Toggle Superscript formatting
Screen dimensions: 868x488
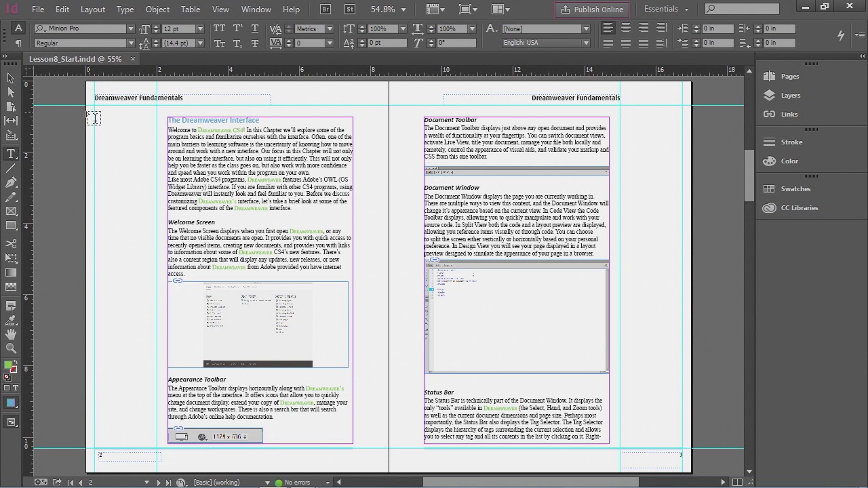click(x=238, y=28)
